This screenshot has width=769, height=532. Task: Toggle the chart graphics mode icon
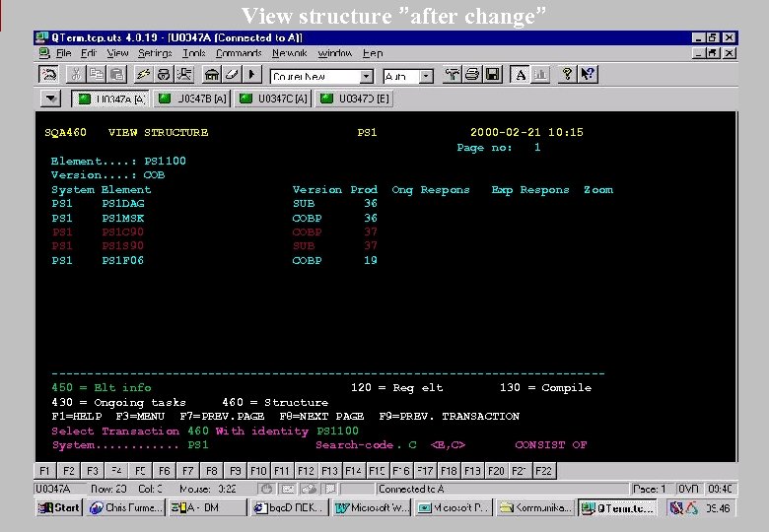tap(540, 75)
